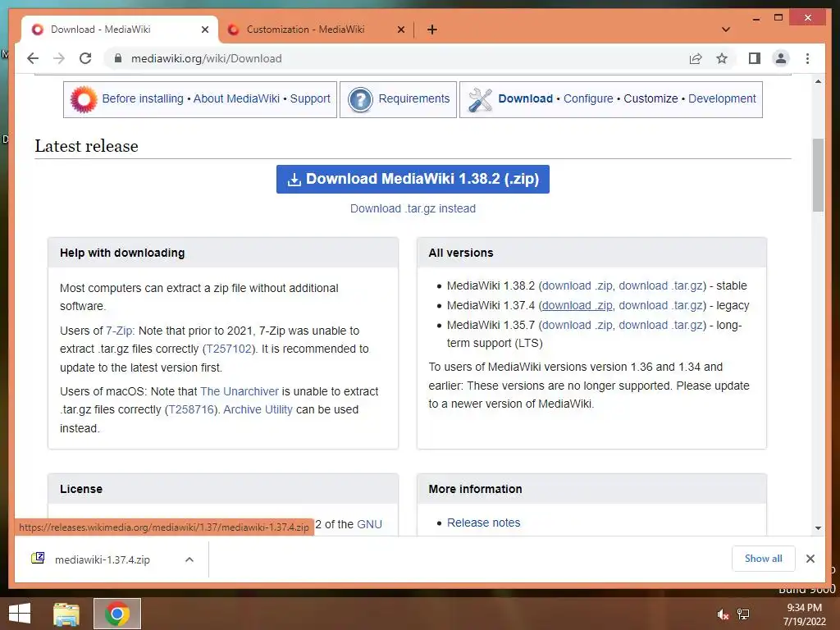Click the Chrome taskbar icon

tap(117, 614)
